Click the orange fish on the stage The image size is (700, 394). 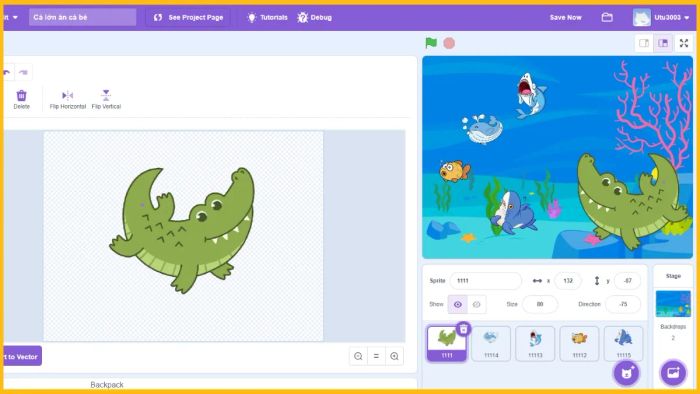point(455,172)
